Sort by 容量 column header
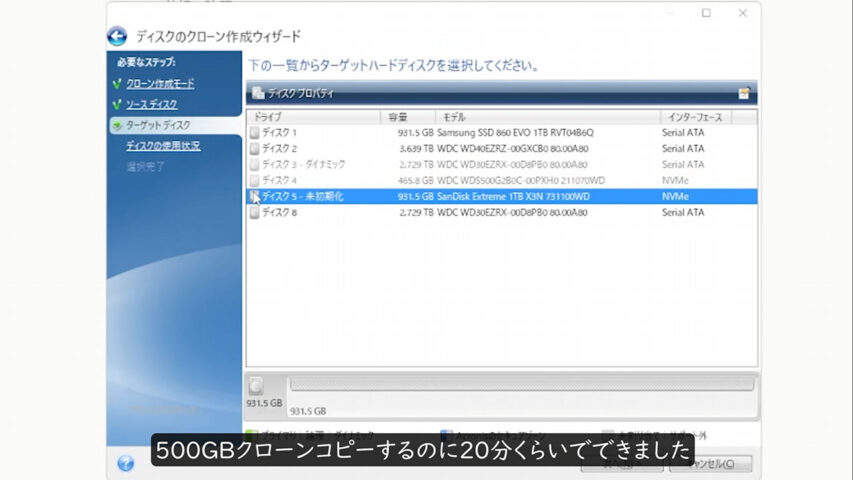 407,117
